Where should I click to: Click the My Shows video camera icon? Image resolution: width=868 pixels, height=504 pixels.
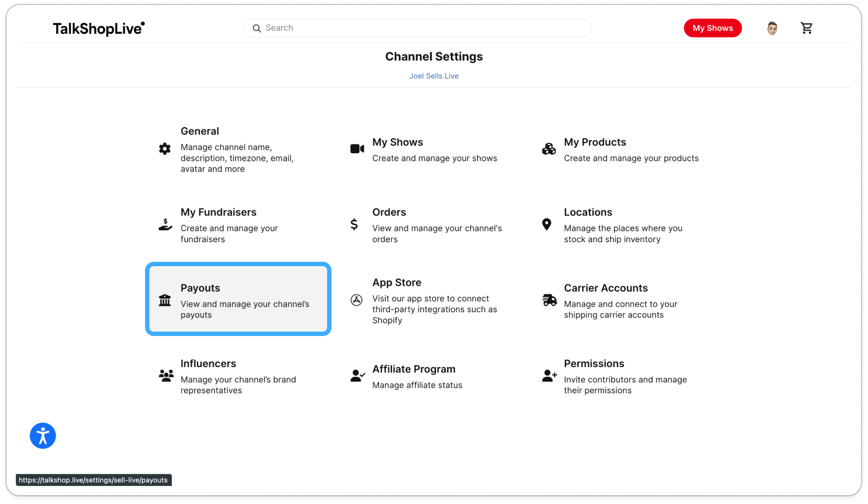click(357, 148)
